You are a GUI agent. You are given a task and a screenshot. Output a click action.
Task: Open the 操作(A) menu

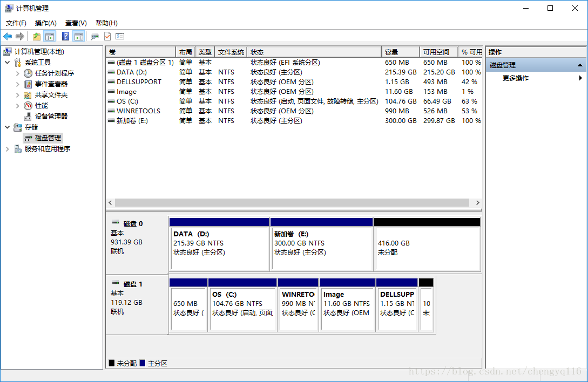[46, 23]
